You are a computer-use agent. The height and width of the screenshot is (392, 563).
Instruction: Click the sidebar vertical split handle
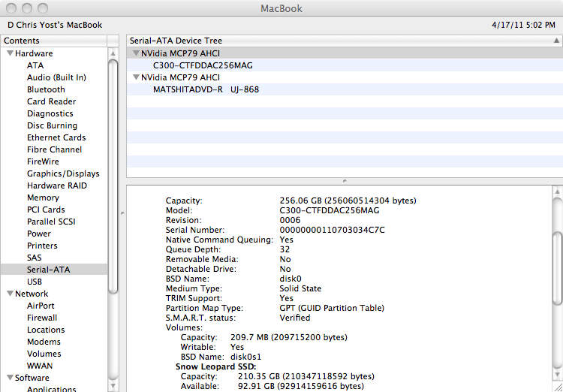122,213
